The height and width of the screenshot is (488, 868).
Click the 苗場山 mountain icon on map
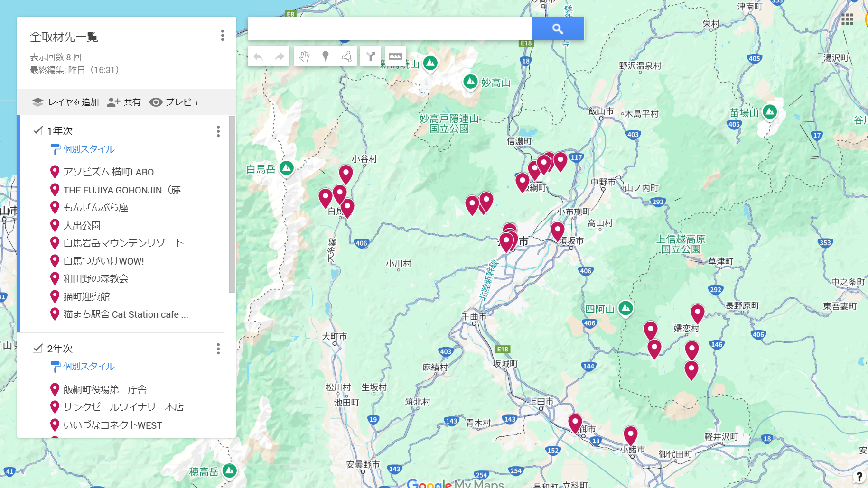point(770,112)
